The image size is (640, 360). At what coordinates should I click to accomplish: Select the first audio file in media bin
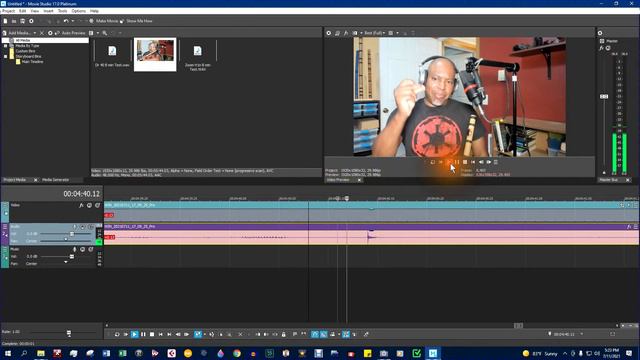(112, 51)
